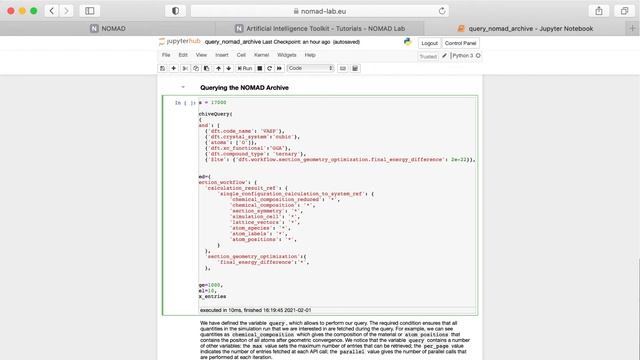Click the pencil edit mode icon

pos(444,56)
